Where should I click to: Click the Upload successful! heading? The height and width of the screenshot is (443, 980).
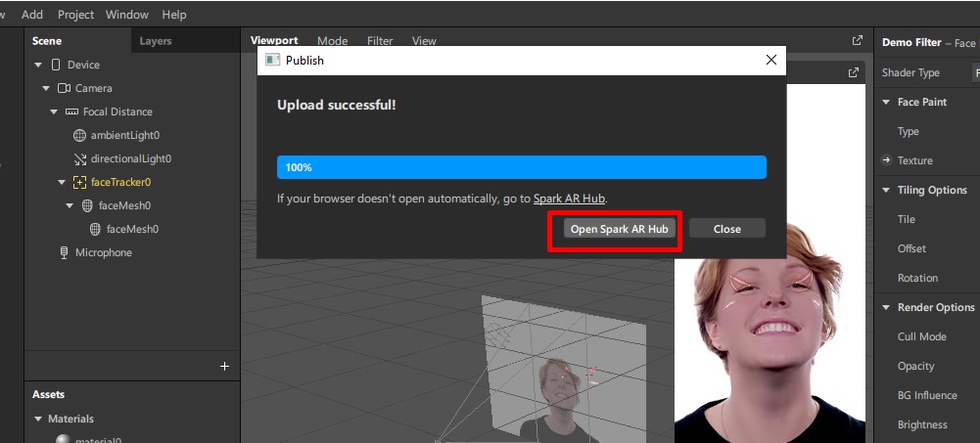coord(336,105)
